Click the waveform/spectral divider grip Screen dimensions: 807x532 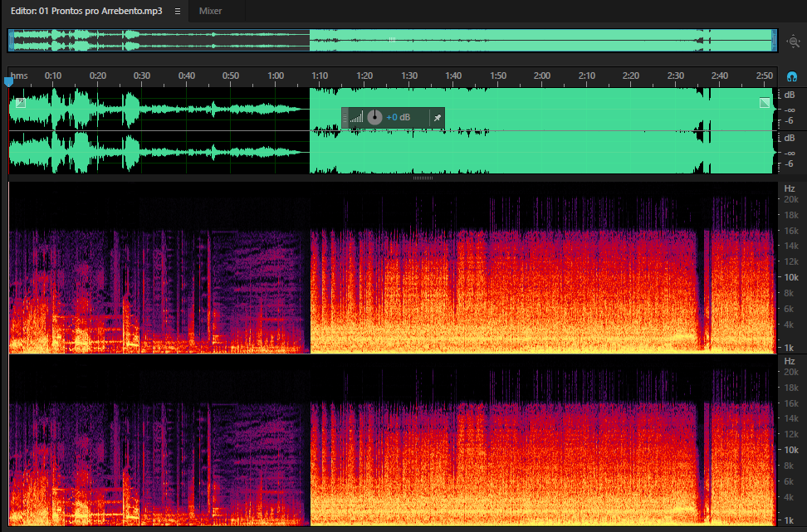pos(423,178)
